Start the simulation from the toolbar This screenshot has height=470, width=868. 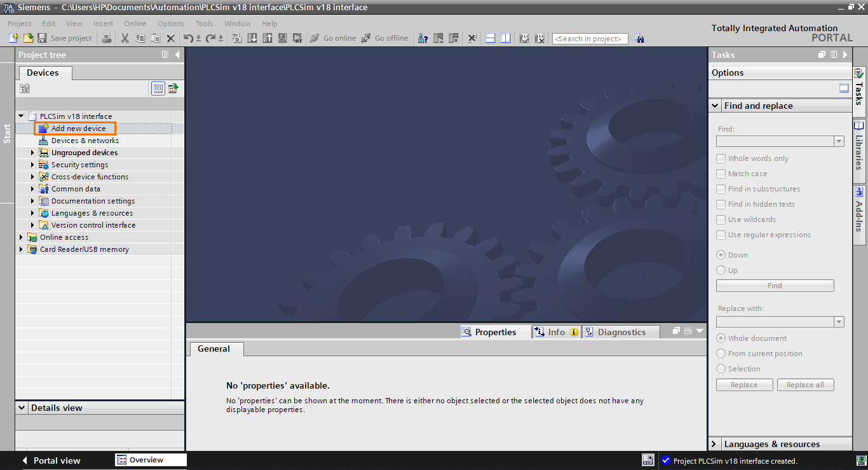pyautogui.click(x=282, y=38)
